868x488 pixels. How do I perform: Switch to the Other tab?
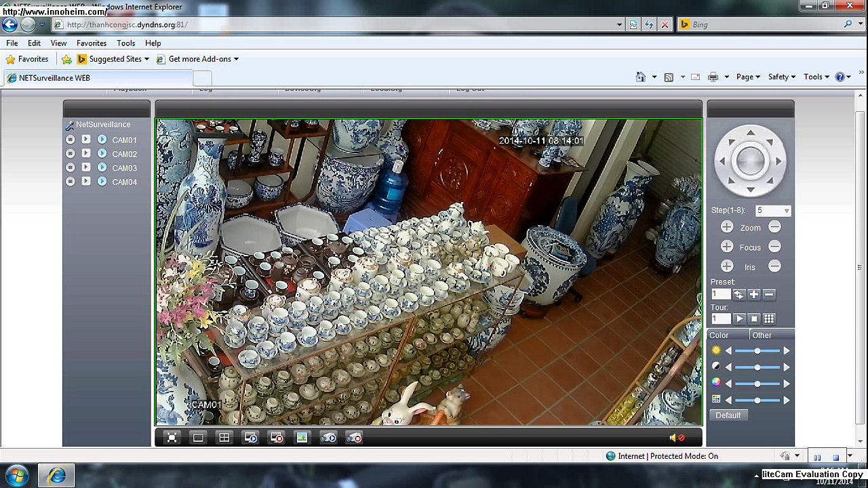pyautogui.click(x=770, y=335)
